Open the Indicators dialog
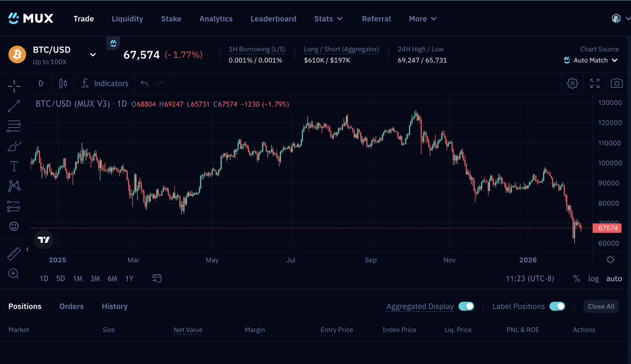 click(x=105, y=84)
